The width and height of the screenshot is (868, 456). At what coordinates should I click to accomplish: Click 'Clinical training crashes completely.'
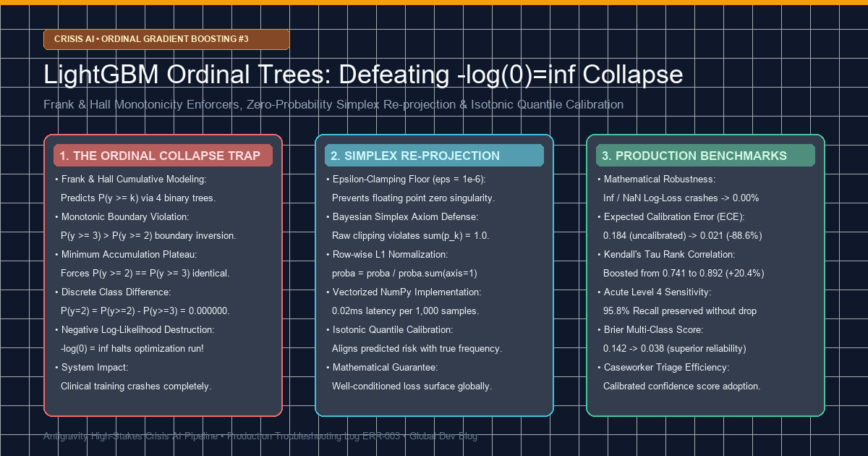pos(136,386)
